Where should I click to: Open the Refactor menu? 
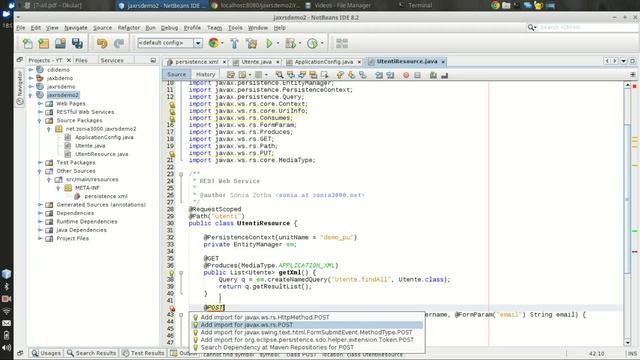pyautogui.click(x=129, y=28)
